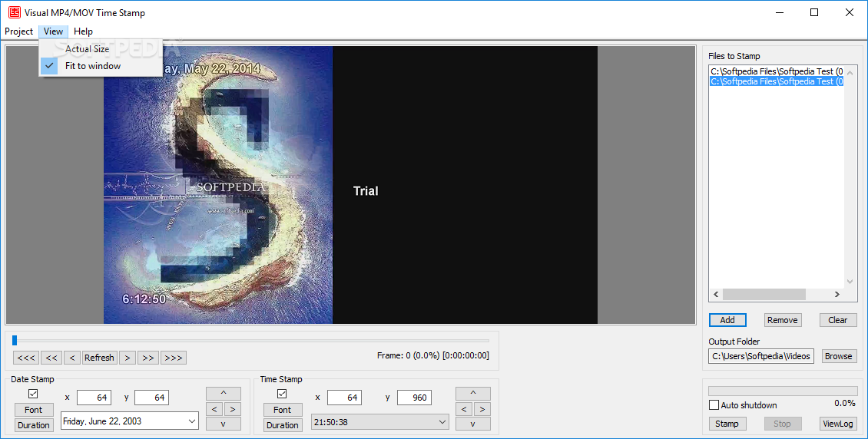Click the Date Stamp x input field
Image resolution: width=868 pixels, height=439 pixels.
94,398
